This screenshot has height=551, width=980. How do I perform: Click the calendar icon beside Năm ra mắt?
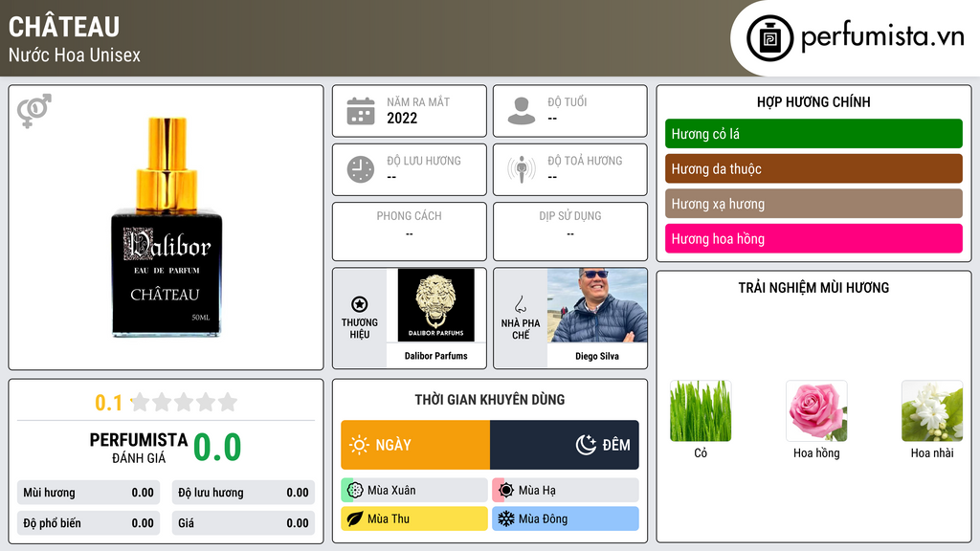pyautogui.click(x=361, y=111)
